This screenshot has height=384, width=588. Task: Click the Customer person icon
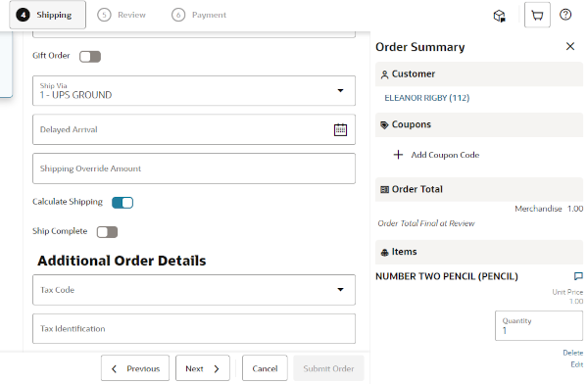pyautogui.click(x=384, y=74)
